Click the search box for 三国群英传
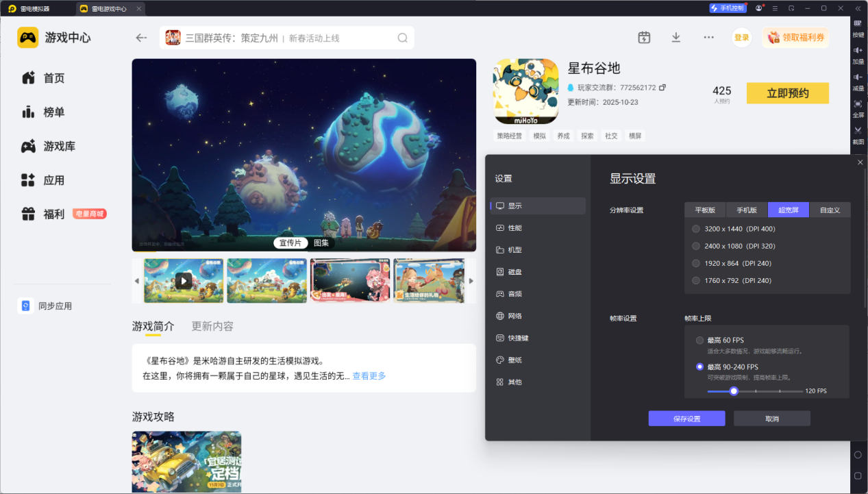 point(287,38)
